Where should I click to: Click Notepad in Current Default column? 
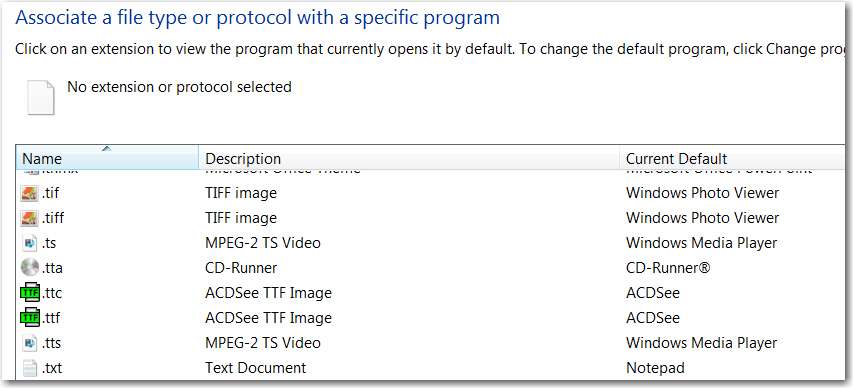[x=655, y=368]
